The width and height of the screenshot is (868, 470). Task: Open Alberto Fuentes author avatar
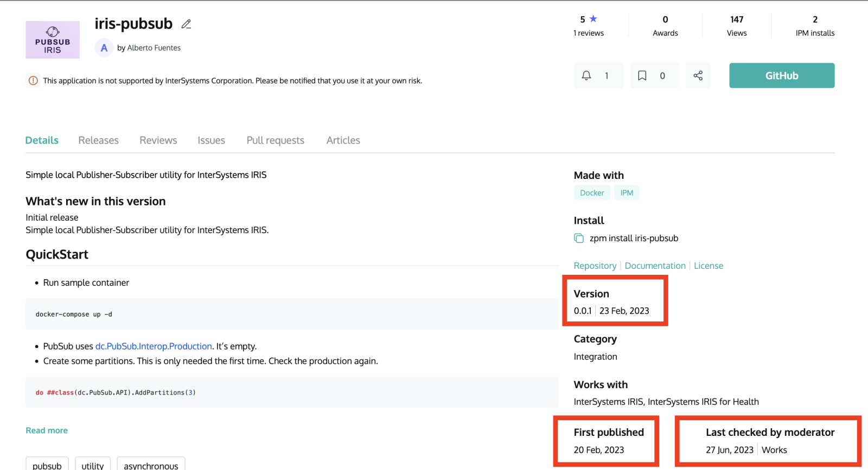tap(104, 48)
